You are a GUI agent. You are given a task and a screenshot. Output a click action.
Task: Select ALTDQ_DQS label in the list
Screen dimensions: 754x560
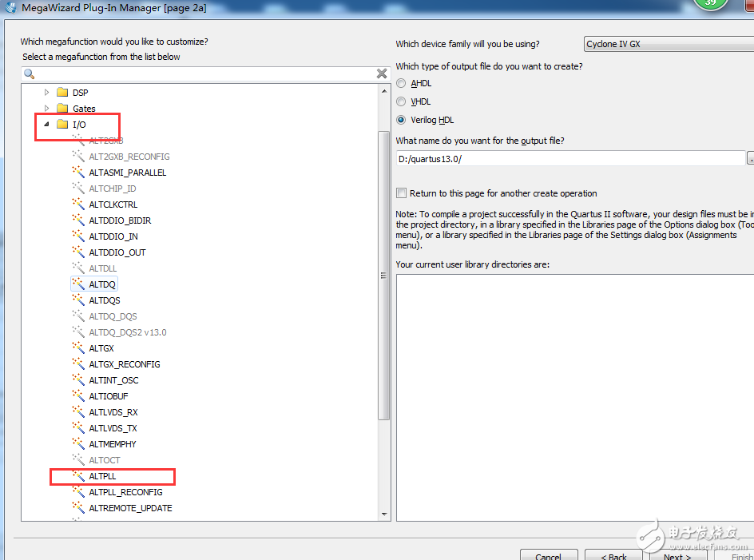click(x=113, y=316)
